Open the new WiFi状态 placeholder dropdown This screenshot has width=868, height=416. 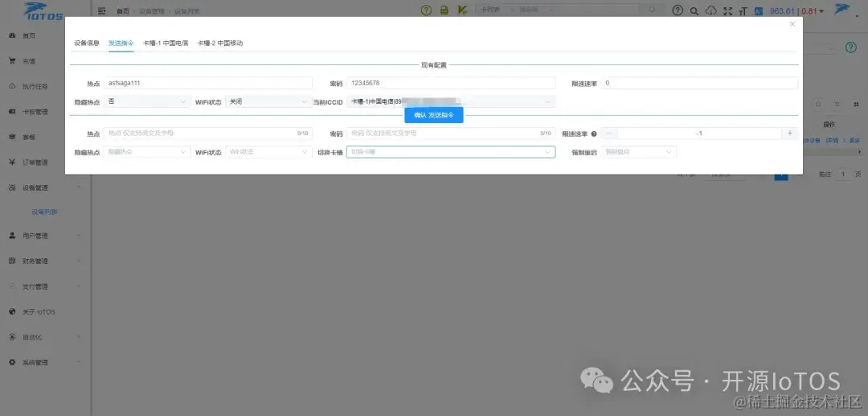[x=268, y=152]
